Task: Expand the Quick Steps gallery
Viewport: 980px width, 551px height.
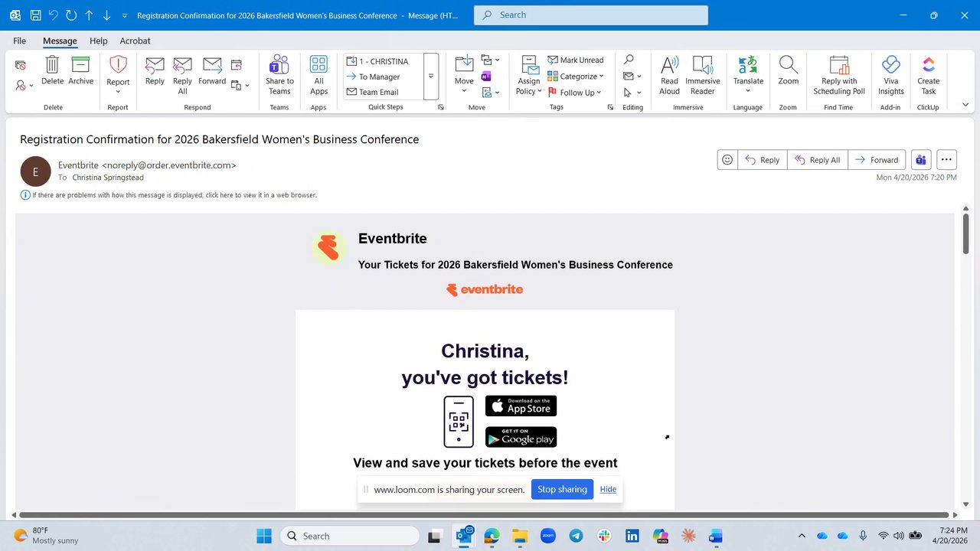Action: pyautogui.click(x=431, y=77)
